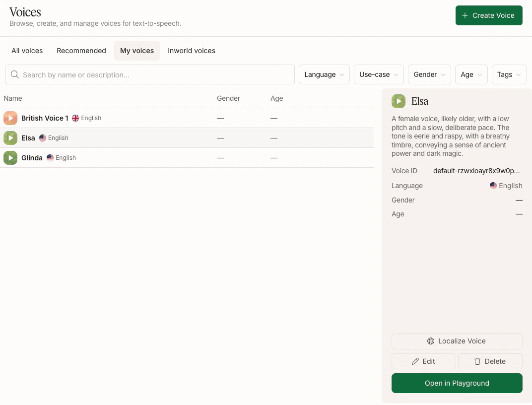Play the Elsa sample in the details panel

tap(399, 101)
